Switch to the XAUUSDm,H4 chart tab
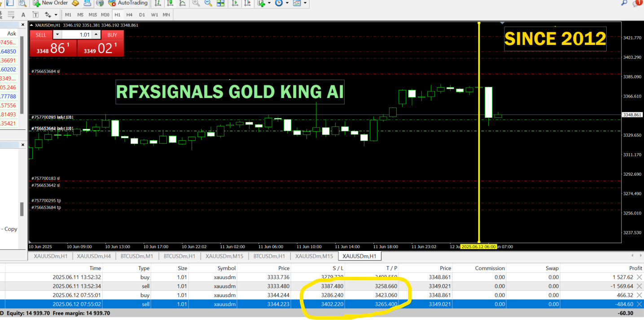The height and width of the screenshot is (320, 644). 94,256
